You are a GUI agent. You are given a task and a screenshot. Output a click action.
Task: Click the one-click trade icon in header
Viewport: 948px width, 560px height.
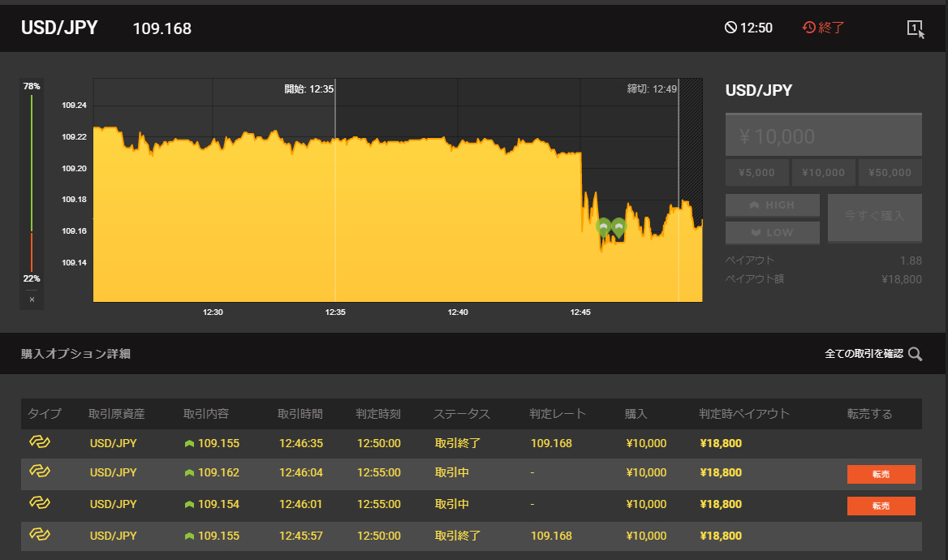click(915, 28)
